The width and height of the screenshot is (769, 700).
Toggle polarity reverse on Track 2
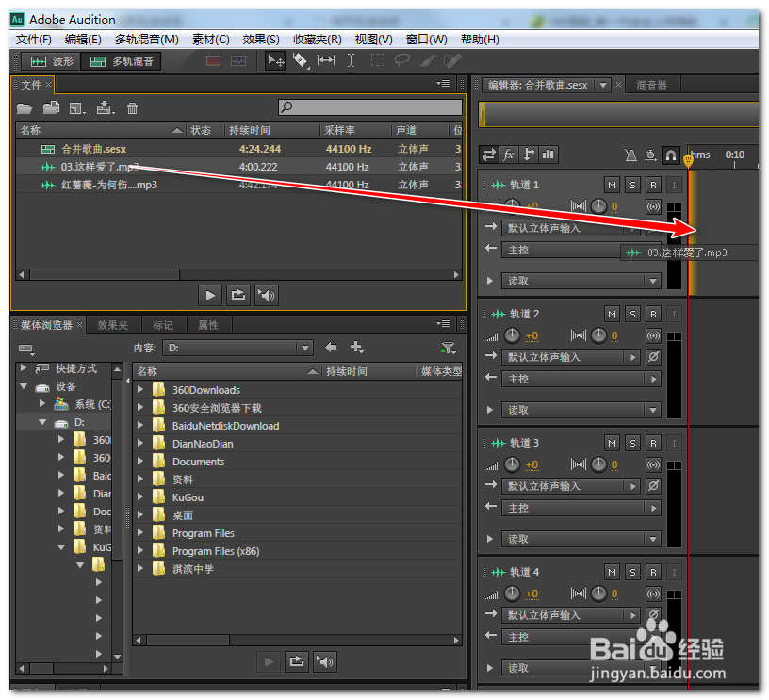(x=653, y=357)
